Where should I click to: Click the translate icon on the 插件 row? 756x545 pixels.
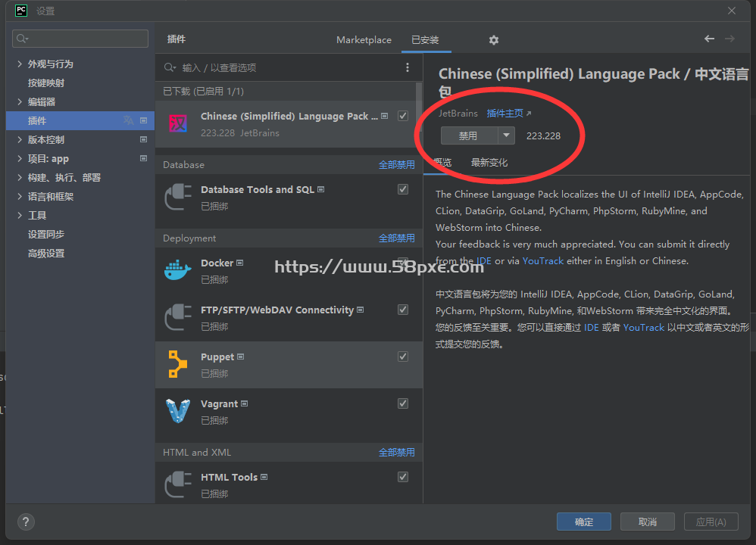click(x=128, y=120)
